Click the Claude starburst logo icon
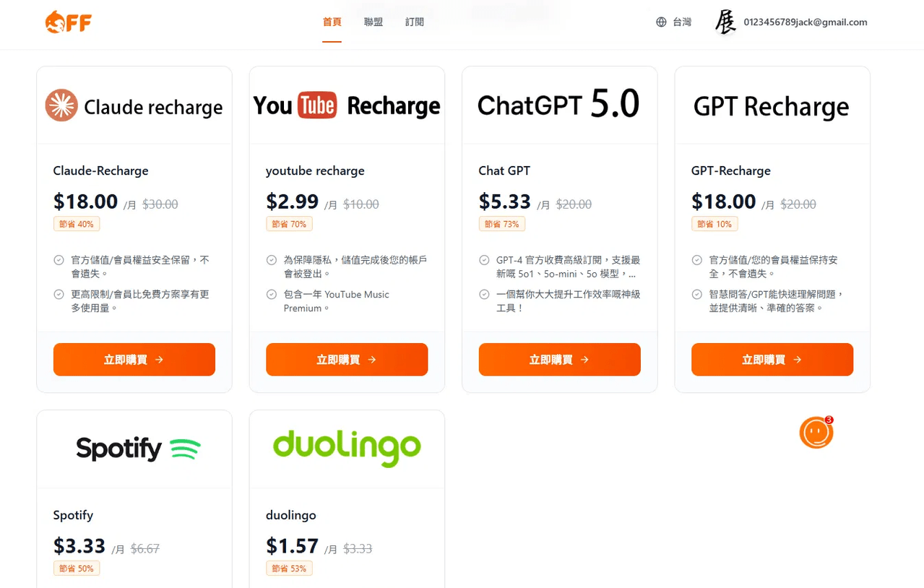924x588 pixels. click(61, 105)
